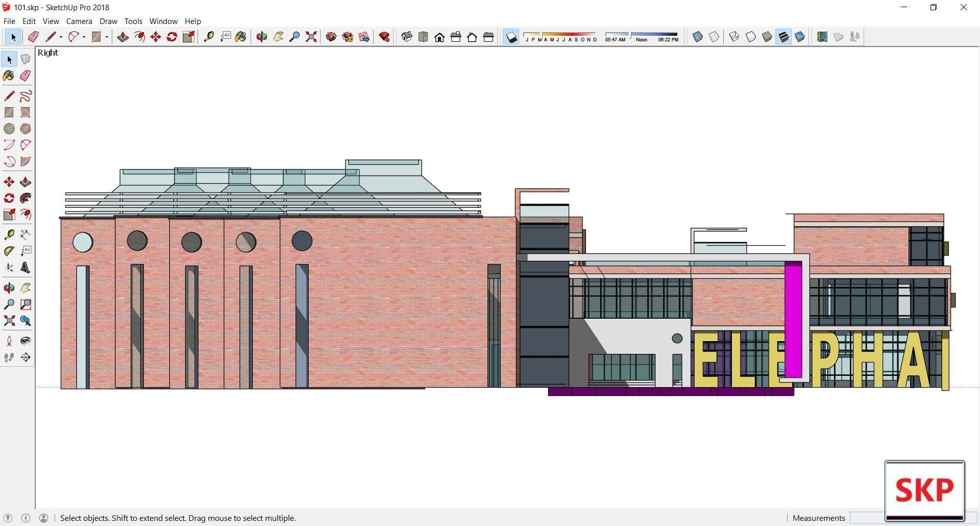Toggle Back Edges style
Screen dimensions: 980x526
714,37
